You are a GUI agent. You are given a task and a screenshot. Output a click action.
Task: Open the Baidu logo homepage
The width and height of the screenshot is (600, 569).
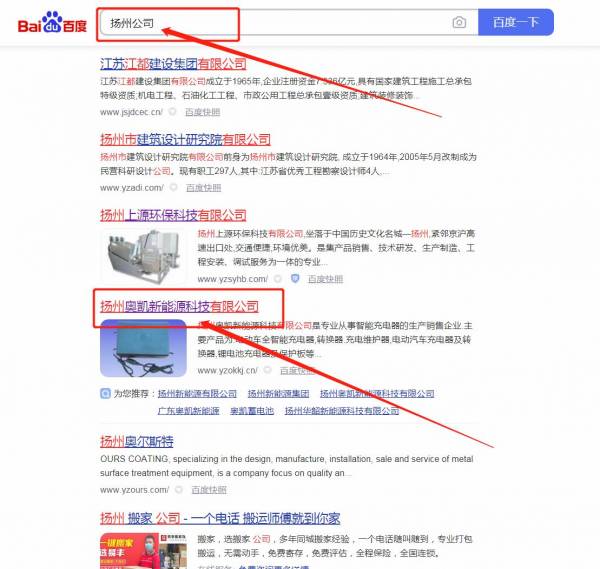[x=52, y=23]
